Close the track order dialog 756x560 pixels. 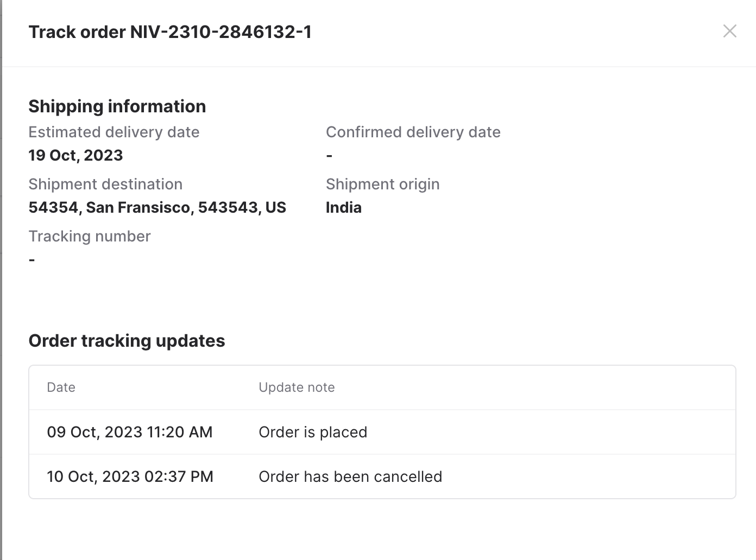[729, 31]
